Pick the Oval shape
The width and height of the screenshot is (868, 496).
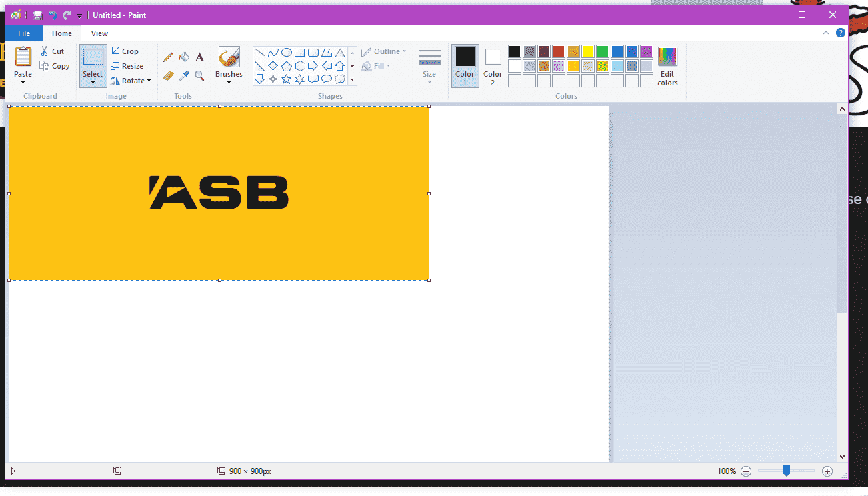point(287,53)
